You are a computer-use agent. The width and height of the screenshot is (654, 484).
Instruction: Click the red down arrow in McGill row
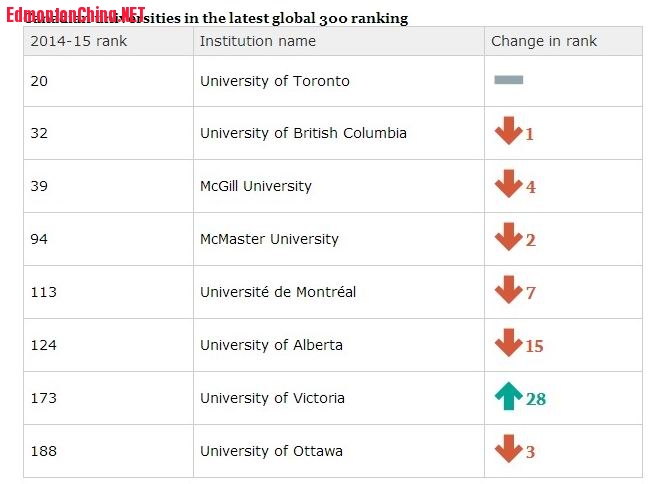[508, 184]
